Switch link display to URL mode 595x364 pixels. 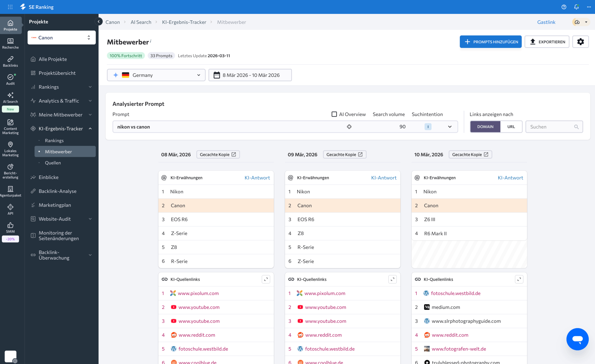511,126
